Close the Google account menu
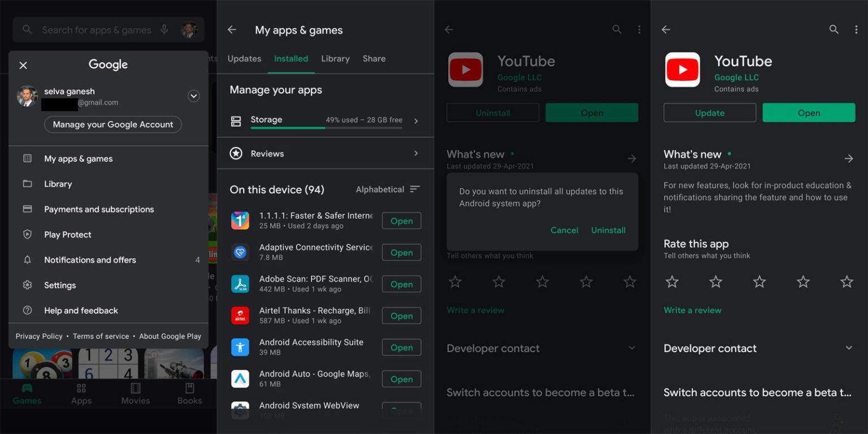 click(23, 66)
